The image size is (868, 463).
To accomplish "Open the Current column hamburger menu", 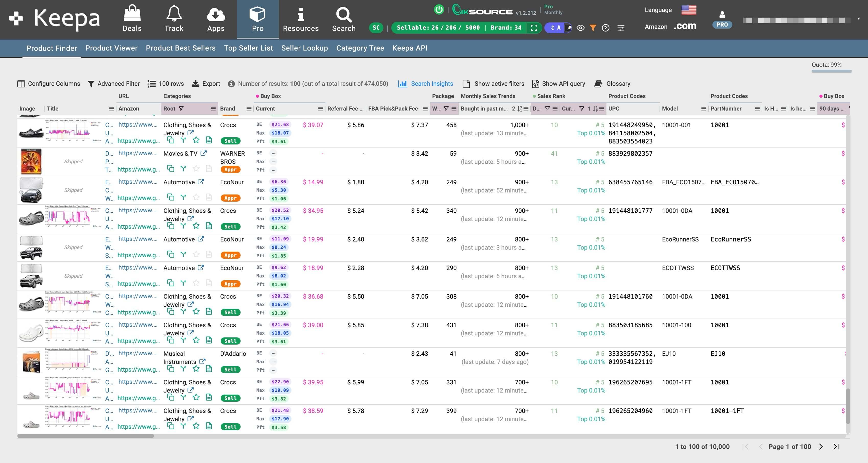I will coord(320,108).
